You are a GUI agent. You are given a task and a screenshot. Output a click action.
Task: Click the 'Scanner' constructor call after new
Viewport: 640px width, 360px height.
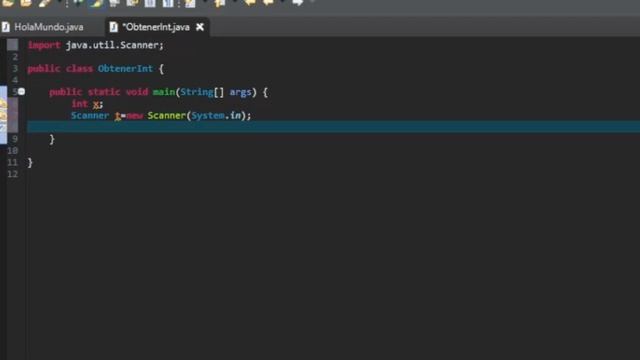click(x=167, y=116)
